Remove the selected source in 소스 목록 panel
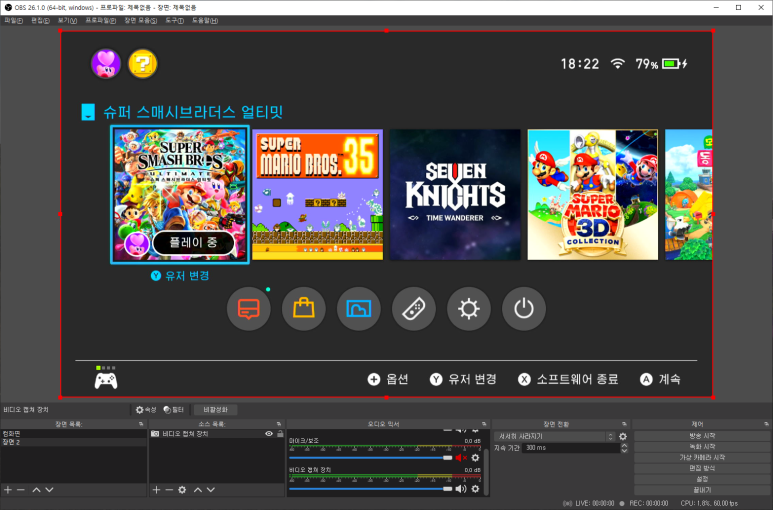 click(169, 489)
